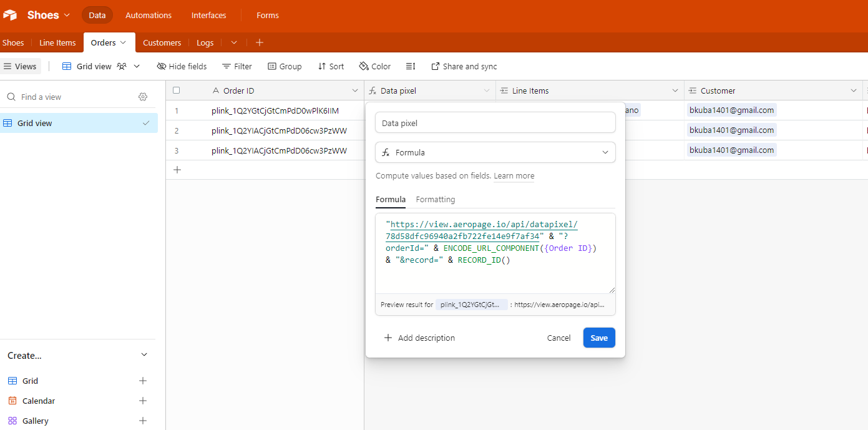Screen dimensions: 868x430
Task: Click the row height icon
Action: [x=411, y=66]
